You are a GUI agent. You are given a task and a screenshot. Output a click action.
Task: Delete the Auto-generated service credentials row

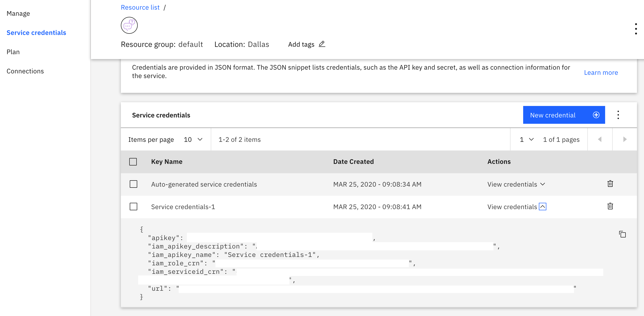610,184
